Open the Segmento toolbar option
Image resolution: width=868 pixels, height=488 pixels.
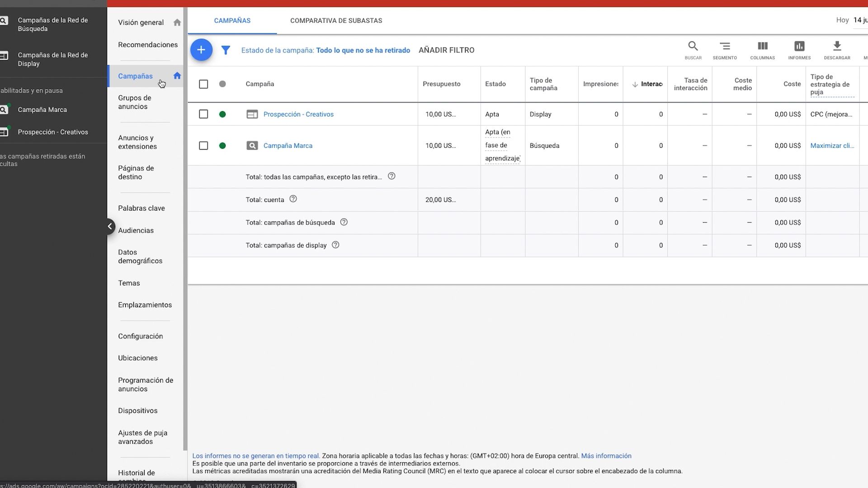pyautogui.click(x=725, y=50)
